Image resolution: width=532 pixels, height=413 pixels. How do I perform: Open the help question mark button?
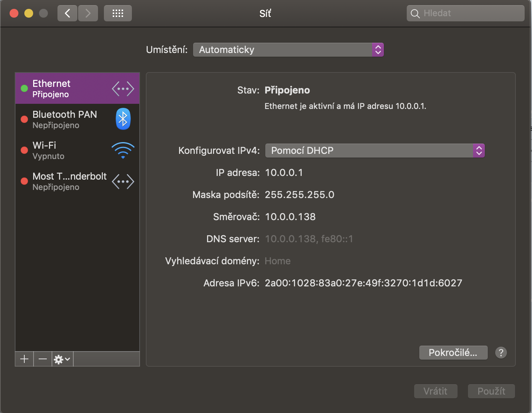(x=501, y=353)
